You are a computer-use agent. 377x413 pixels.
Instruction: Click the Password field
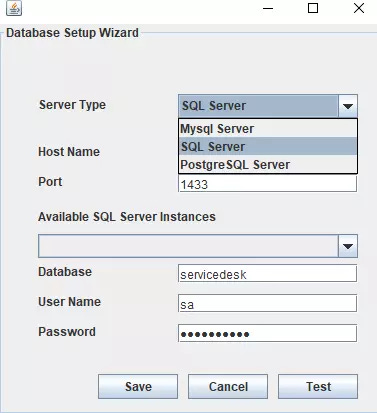267,333
